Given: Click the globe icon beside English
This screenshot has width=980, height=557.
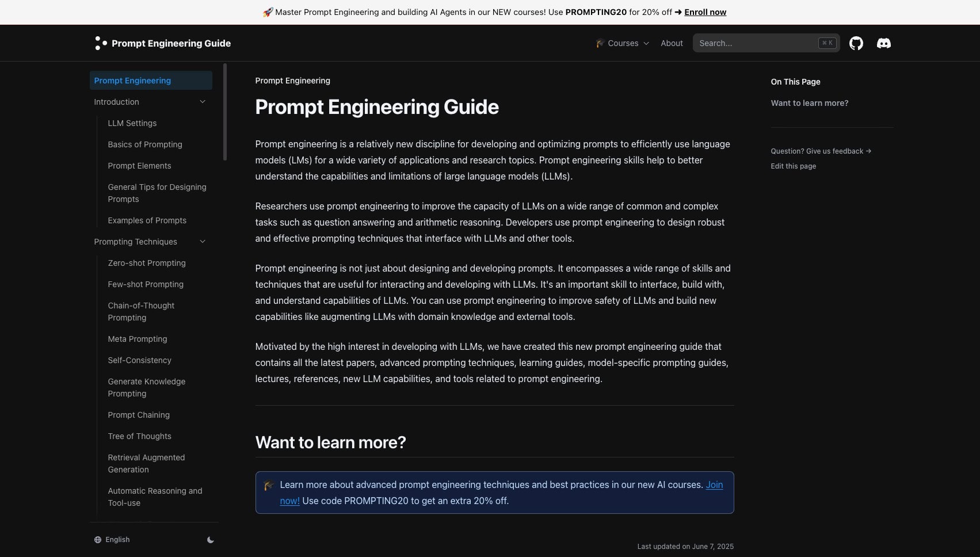Looking at the screenshot, I should pyautogui.click(x=98, y=540).
